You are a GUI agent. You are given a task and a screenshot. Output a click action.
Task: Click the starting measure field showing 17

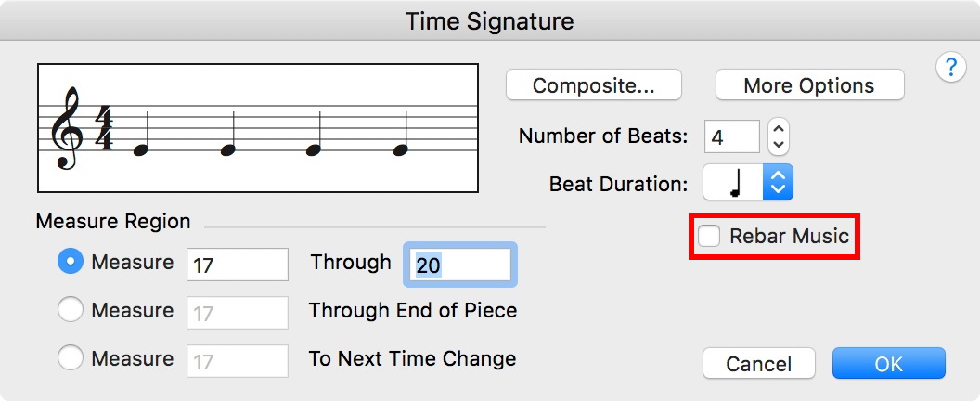pos(238,265)
